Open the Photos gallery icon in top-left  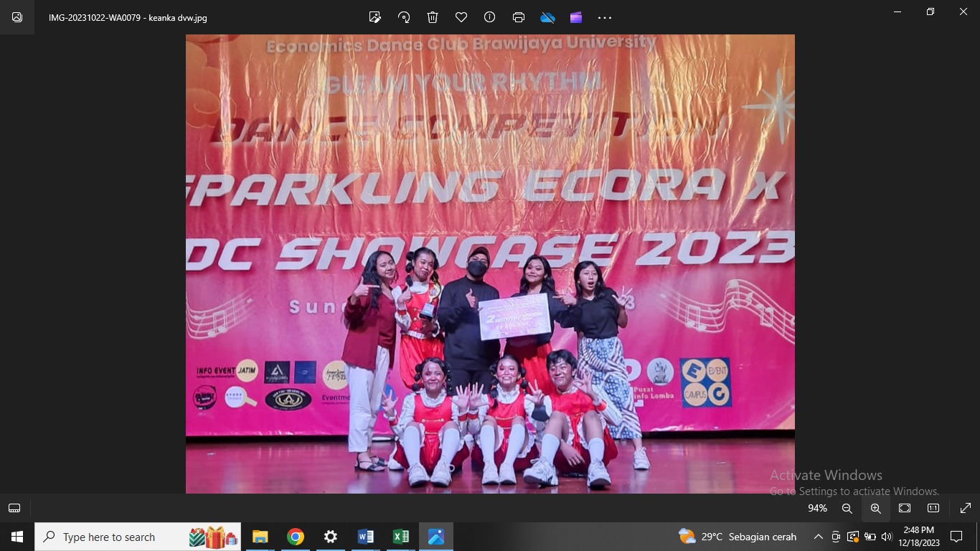pyautogui.click(x=17, y=17)
